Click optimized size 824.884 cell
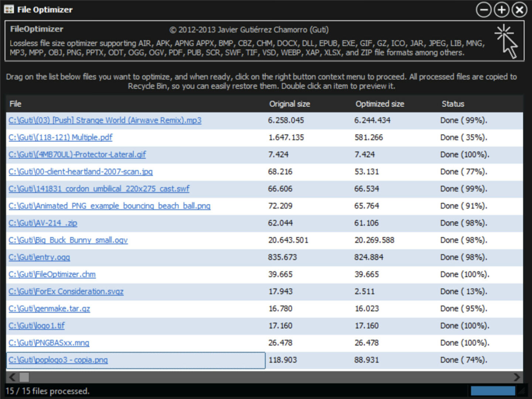The width and height of the screenshot is (532, 399). (x=369, y=257)
